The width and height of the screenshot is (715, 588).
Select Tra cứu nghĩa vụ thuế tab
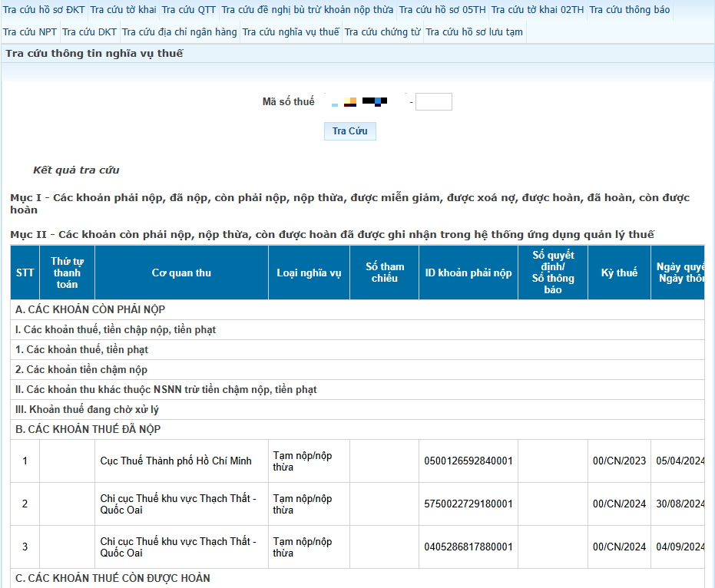point(290,32)
